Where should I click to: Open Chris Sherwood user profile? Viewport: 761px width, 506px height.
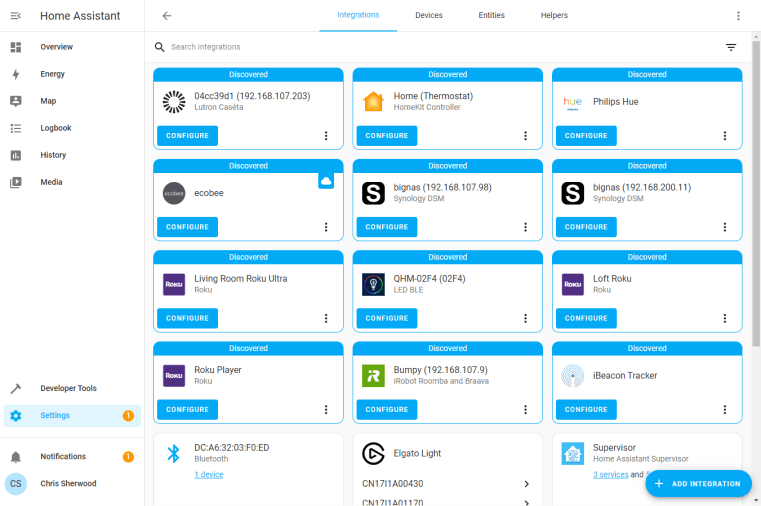[72, 484]
